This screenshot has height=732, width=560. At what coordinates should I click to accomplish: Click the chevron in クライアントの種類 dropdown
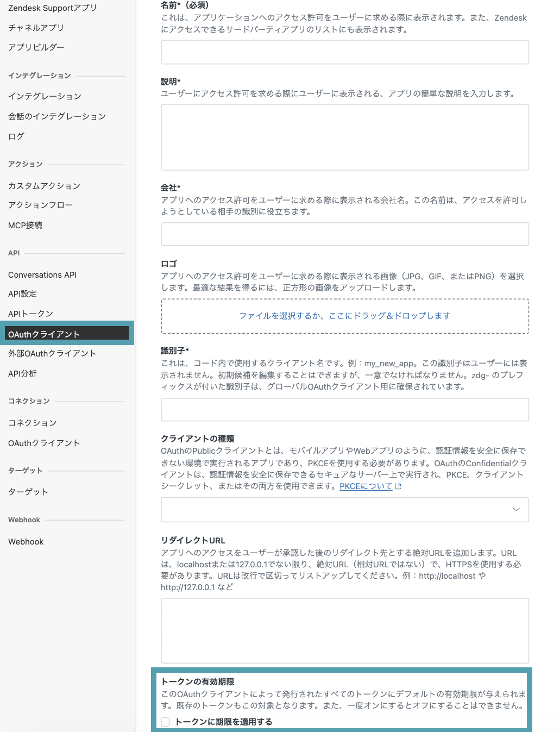[516, 509]
